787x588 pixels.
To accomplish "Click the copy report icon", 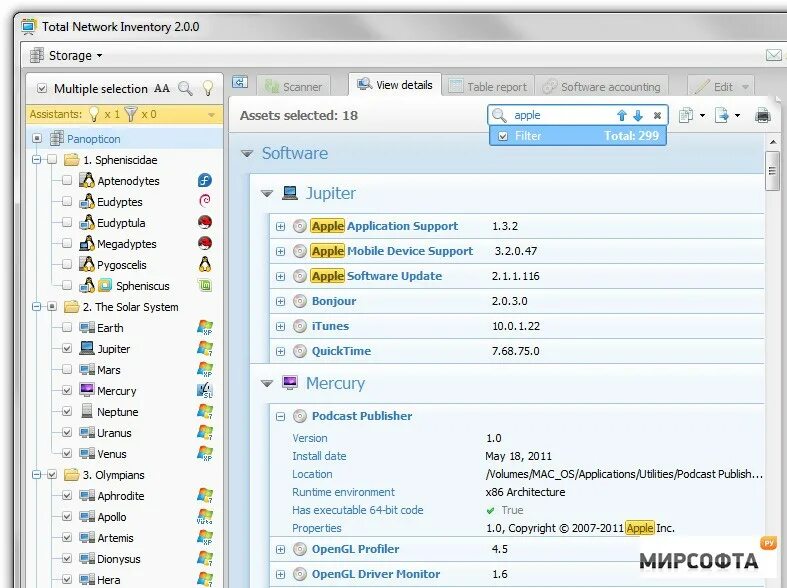I will point(686,115).
